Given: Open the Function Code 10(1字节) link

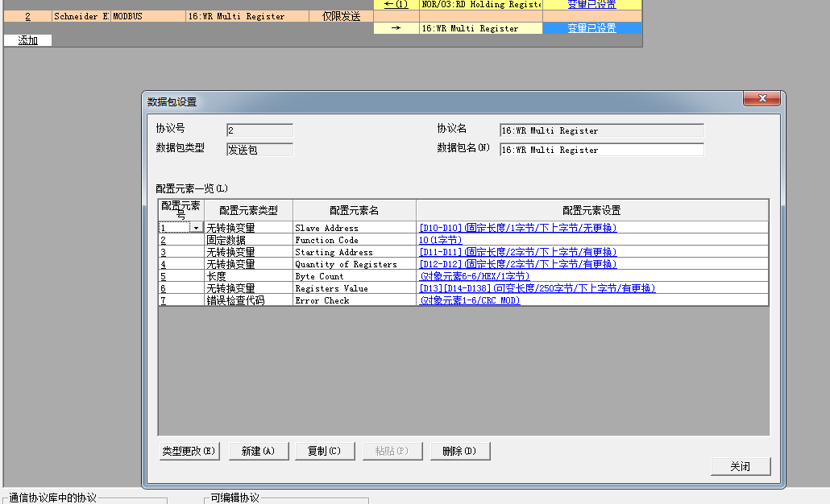Looking at the screenshot, I should coord(440,240).
